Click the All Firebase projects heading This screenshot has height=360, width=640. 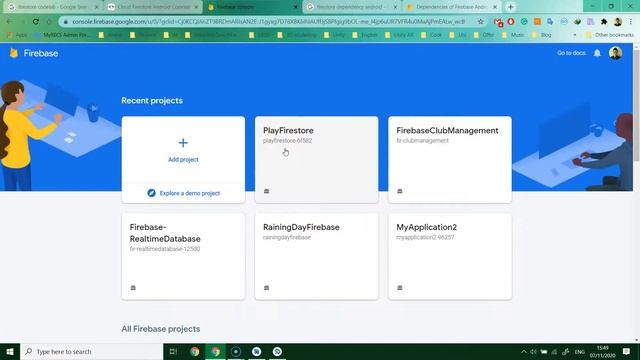click(x=161, y=329)
